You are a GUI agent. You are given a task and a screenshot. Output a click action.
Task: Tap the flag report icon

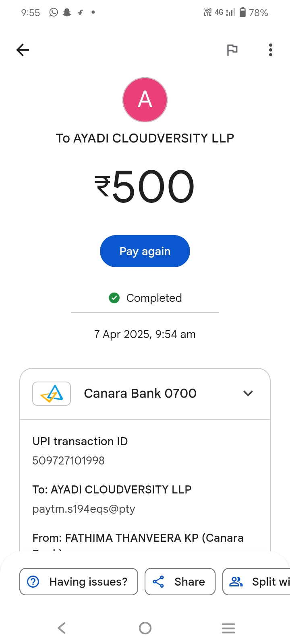[232, 50]
